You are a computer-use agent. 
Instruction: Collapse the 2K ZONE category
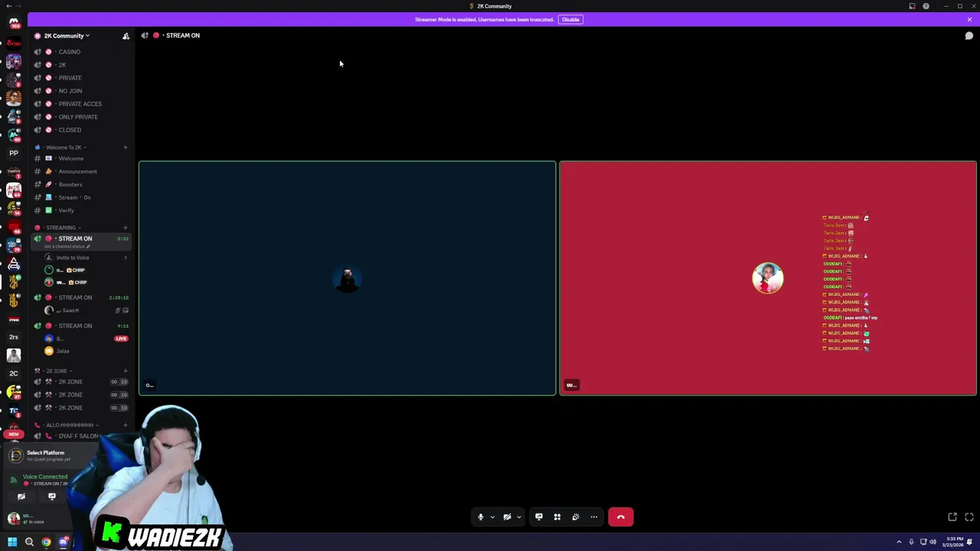55,371
